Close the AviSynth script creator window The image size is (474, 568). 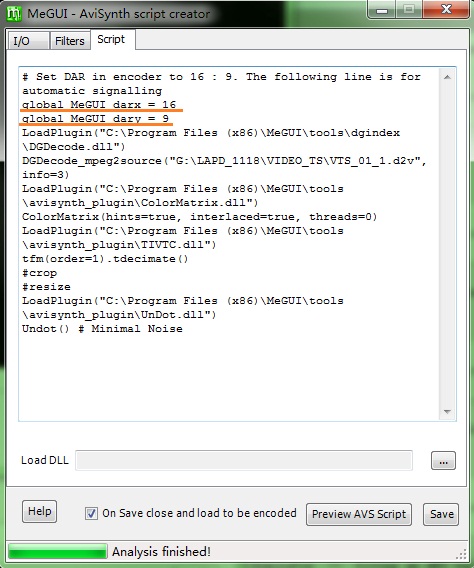446,9
